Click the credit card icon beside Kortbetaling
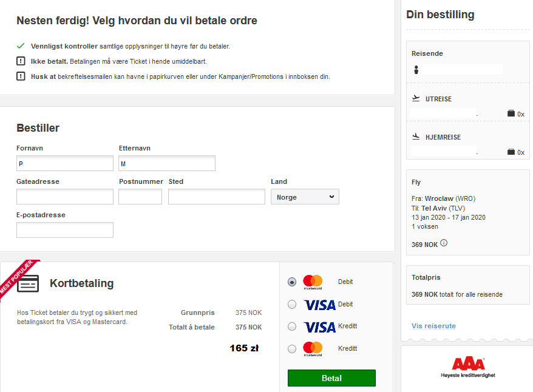Viewport: 533px width, 392px height. tap(28, 284)
